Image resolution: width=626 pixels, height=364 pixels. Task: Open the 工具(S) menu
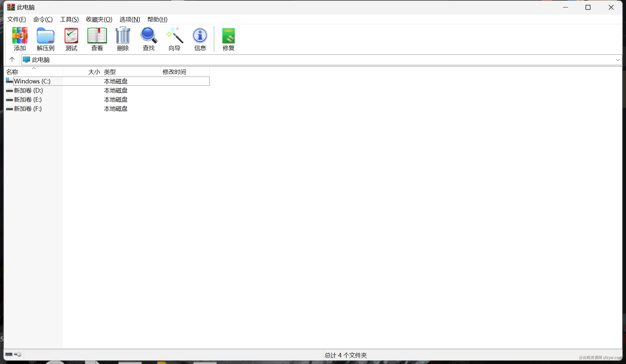(69, 20)
